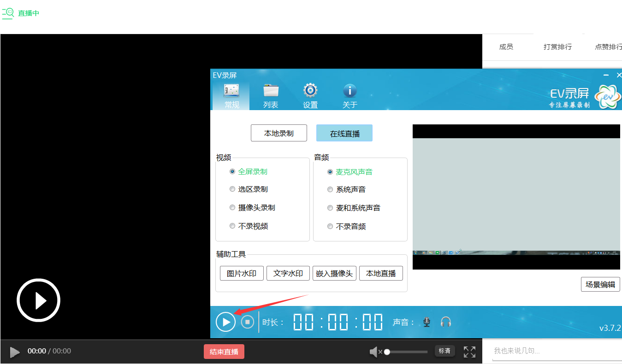Click the 直播中 search-list icon

[8, 13]
